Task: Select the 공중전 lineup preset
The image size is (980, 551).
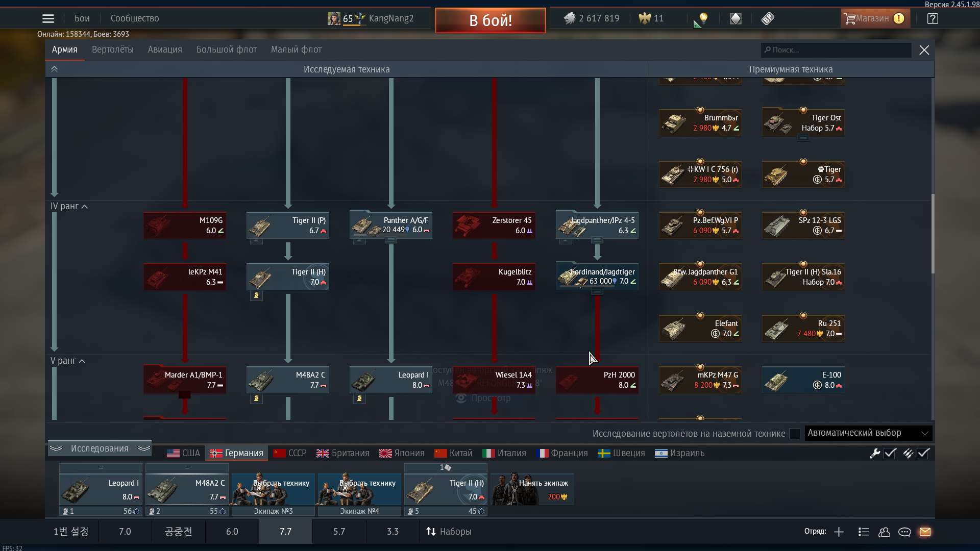Action: click(x=178, y=532)
